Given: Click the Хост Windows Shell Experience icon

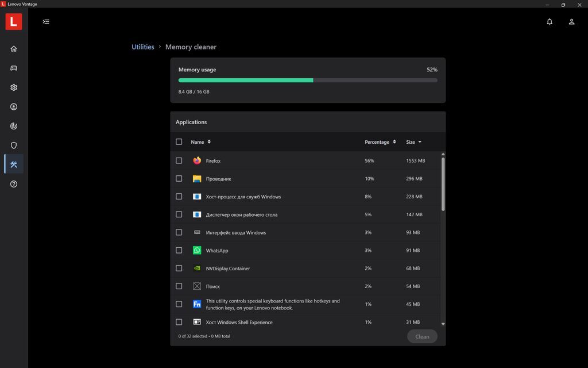Looking at the screenshot, I should click(x=197, y=322).
